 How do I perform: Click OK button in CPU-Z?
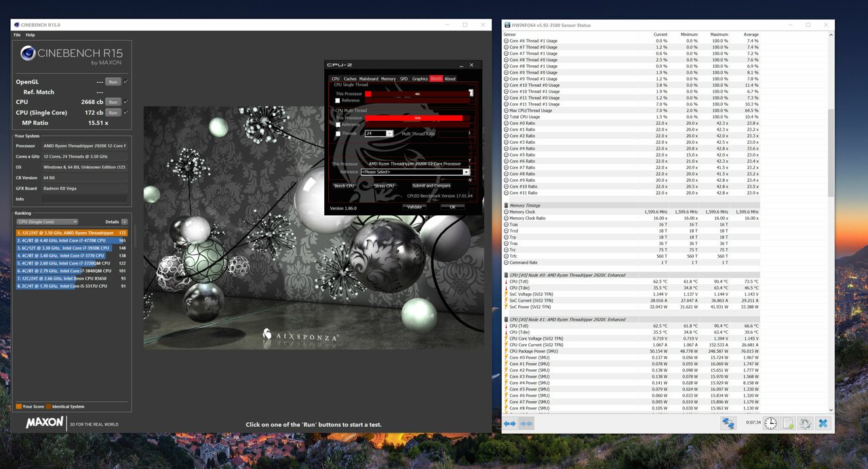453,207
